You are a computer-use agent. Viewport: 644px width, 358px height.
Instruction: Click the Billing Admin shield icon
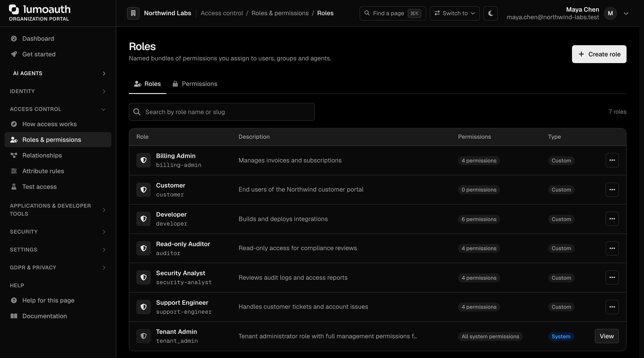click(144, 160)
